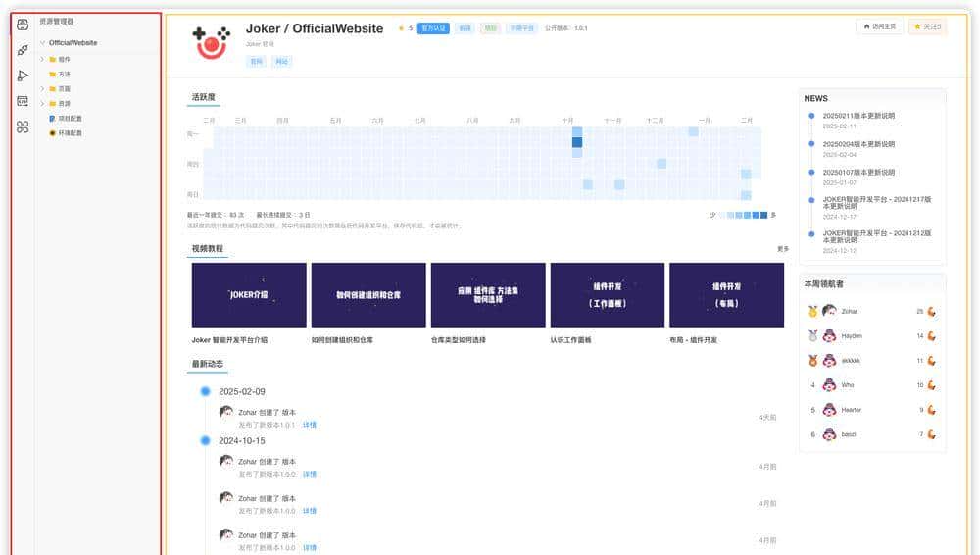Play the 如何创建组织和仓库 video thumbnail
Viewport: 980px width, 555px height.
point(368,295)
